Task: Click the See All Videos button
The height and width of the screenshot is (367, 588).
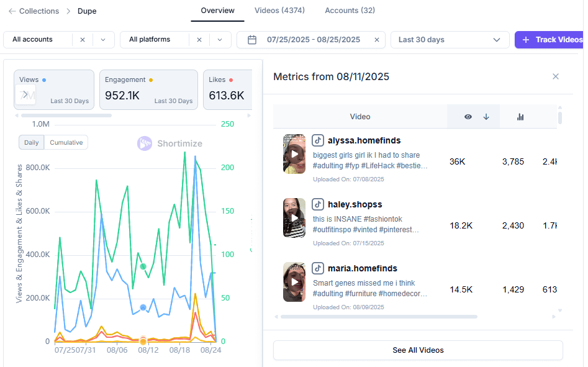Action: coord(418,350)
